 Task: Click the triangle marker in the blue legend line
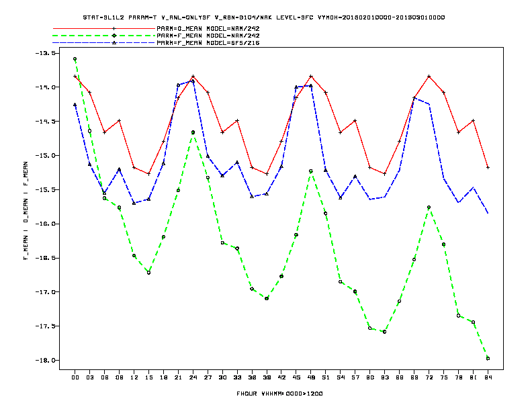pyautogui.click(x=114, y=43)
